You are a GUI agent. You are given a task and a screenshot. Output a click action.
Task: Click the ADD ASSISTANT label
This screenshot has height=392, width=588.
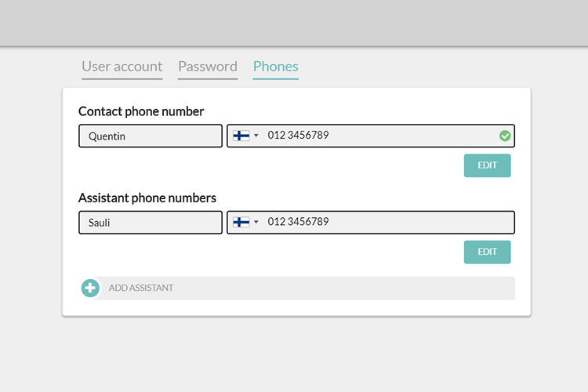pos(141,288)
